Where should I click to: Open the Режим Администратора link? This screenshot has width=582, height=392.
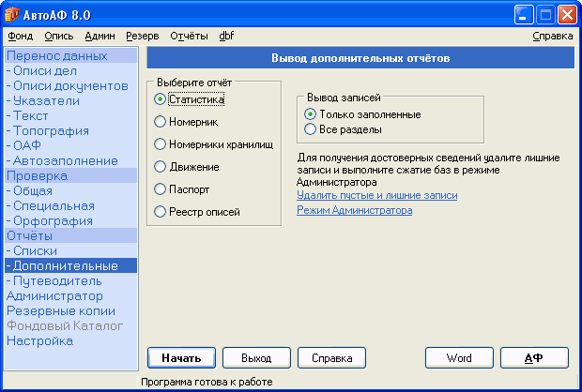click(x=355, y=210)
